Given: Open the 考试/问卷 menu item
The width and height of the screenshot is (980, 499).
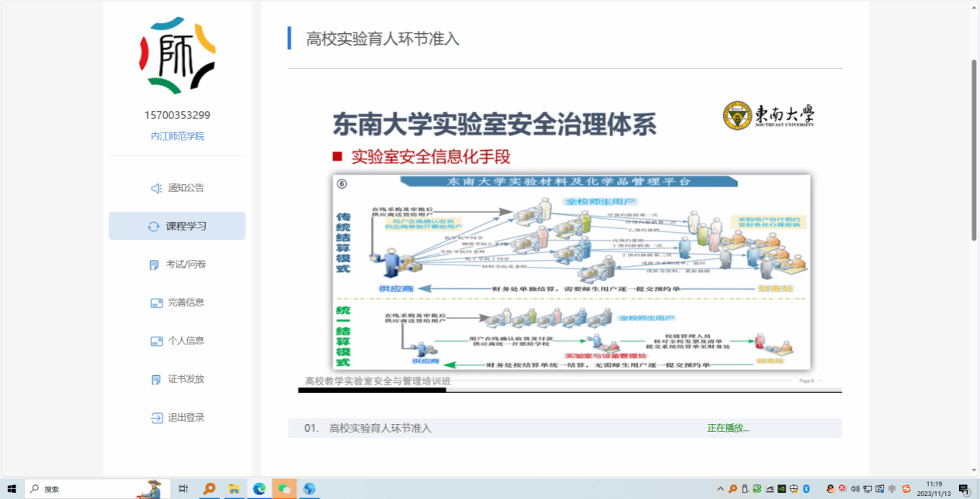Looking at the screenshot, I should click(x=186, y=265).
